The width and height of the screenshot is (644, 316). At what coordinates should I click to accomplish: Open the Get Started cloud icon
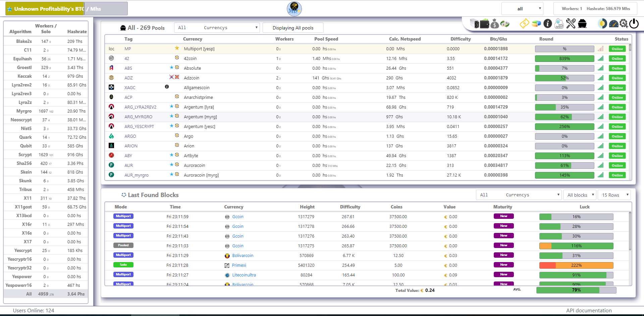coord(559,23)
